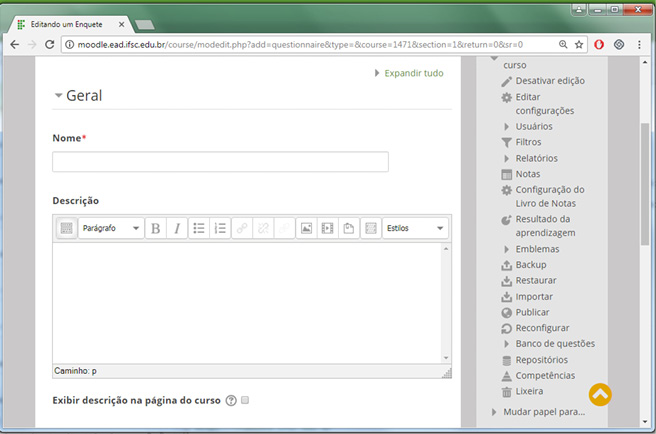Image resolution: width=656 pixels, height=434 pixels.
Task: Open the help icon next to Exibir descrição
Action: pyautogui.click(x=231, y=401)
